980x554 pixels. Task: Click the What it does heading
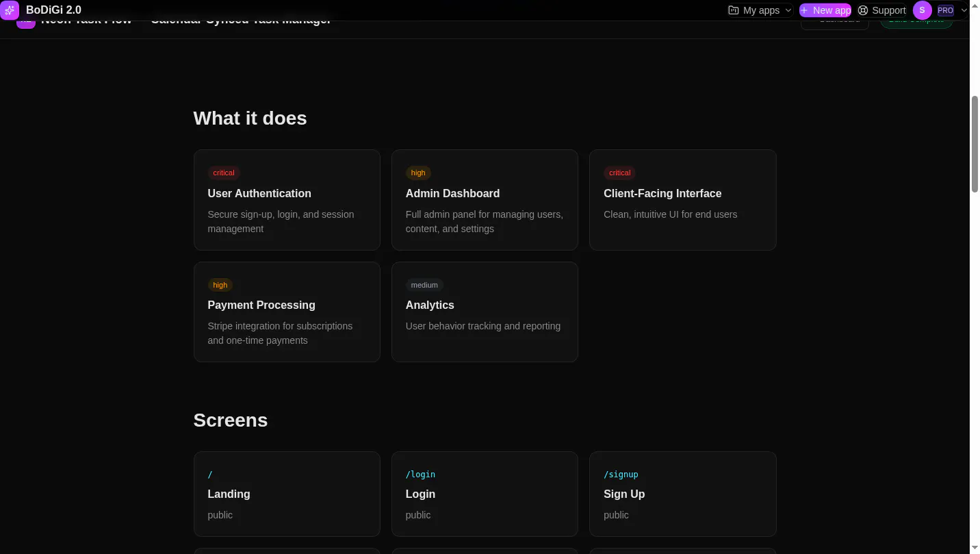250,118
